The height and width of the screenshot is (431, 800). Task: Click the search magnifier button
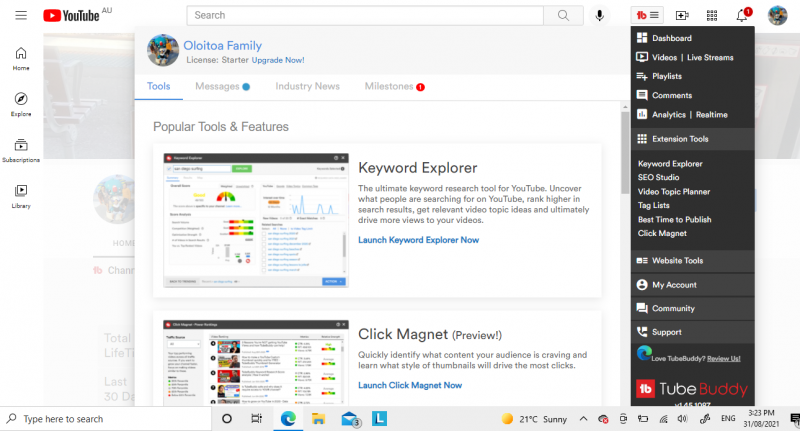pyautogui.click(x=564, y=15)
